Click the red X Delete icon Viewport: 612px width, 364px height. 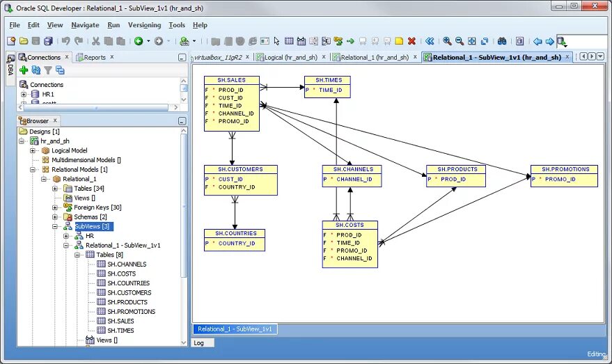411,41
